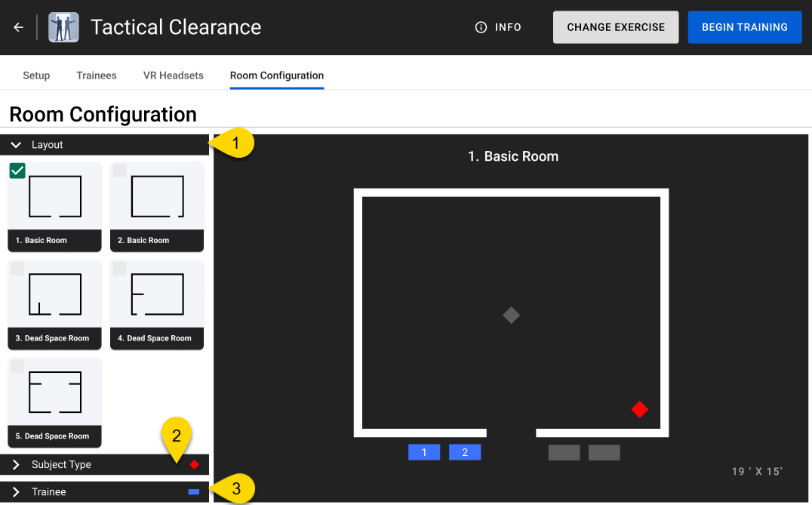Select the gray diamond marker at room center
The height and width of the screenshot is (505, 812).
click(x=511, y=315)
